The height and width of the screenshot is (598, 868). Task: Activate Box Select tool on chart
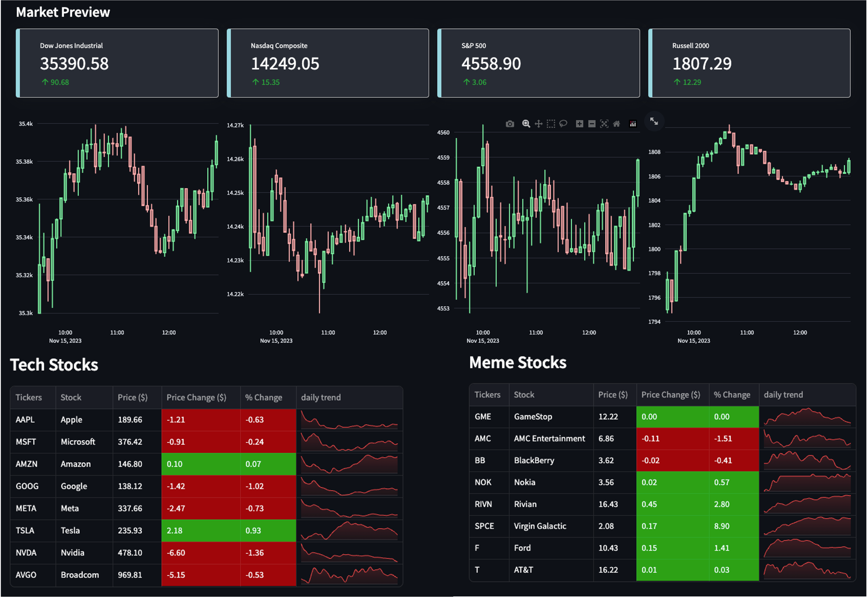click(x=551, y=124)
